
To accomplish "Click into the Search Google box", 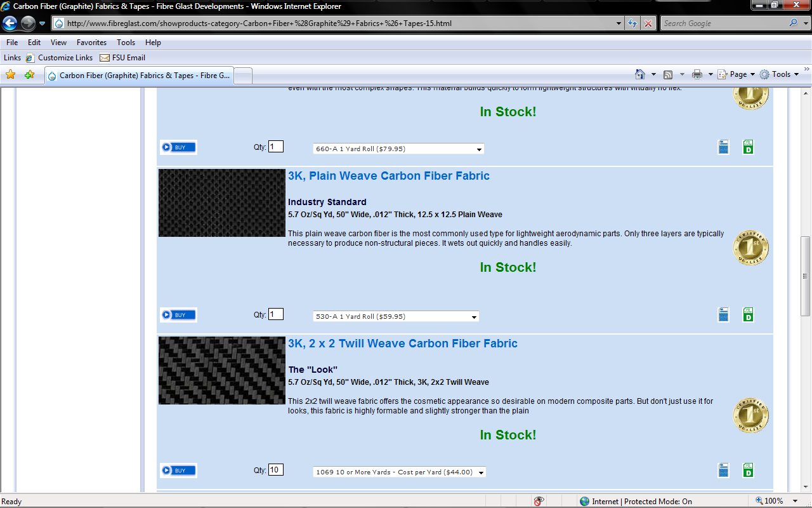I will click(x=723, y=23).
